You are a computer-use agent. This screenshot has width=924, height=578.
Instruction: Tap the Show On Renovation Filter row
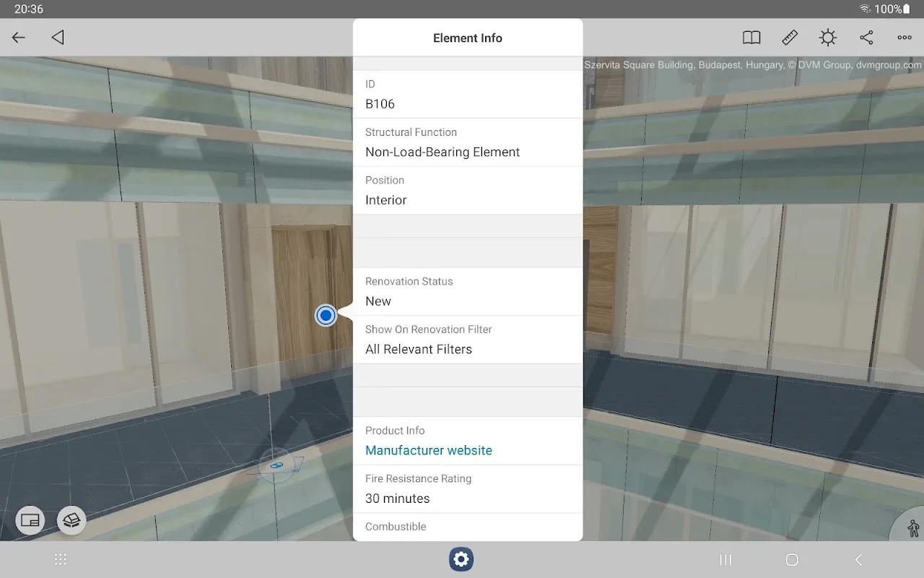pyautogui.click(x=467, y=340)
